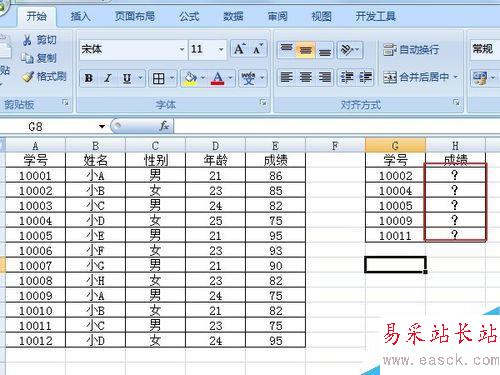Open underline style dropdown arrow
Image resolution: width=500 pixels, height=375 pixels.
(x=140, y=78)
